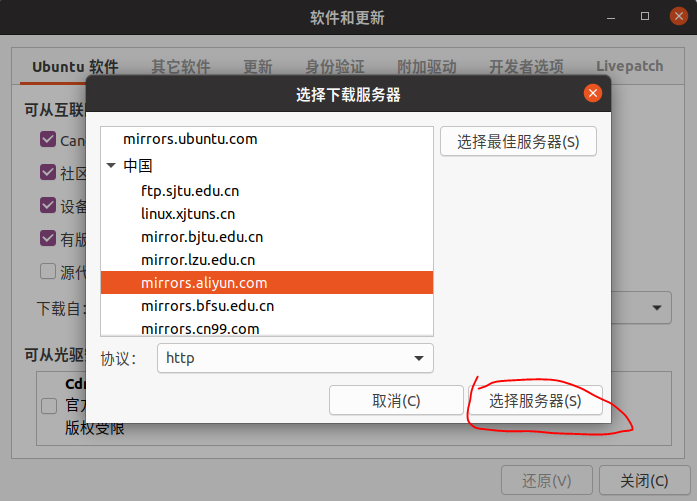Image resolution: width=697 pixels, height=501 pixels.
Task: Select mirrors.ubuntu.com server
Action: pyautogui.click(x=267, y=139)
